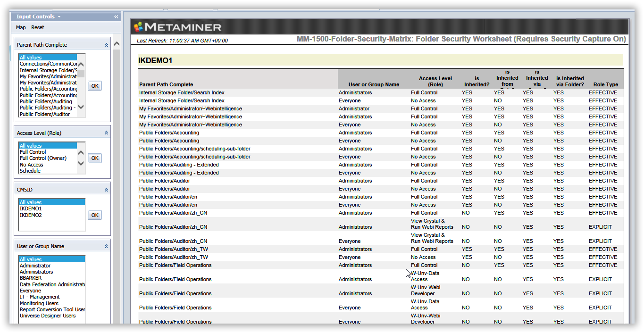The image size is (644, 333).
Task: Click the IKDEMO1 section heading in the report
Action: (155, 60)
